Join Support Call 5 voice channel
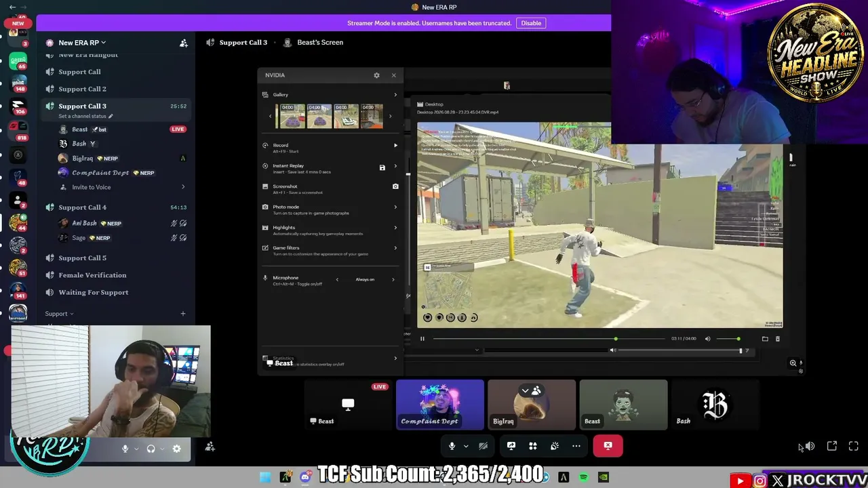 tap(82, 258)
